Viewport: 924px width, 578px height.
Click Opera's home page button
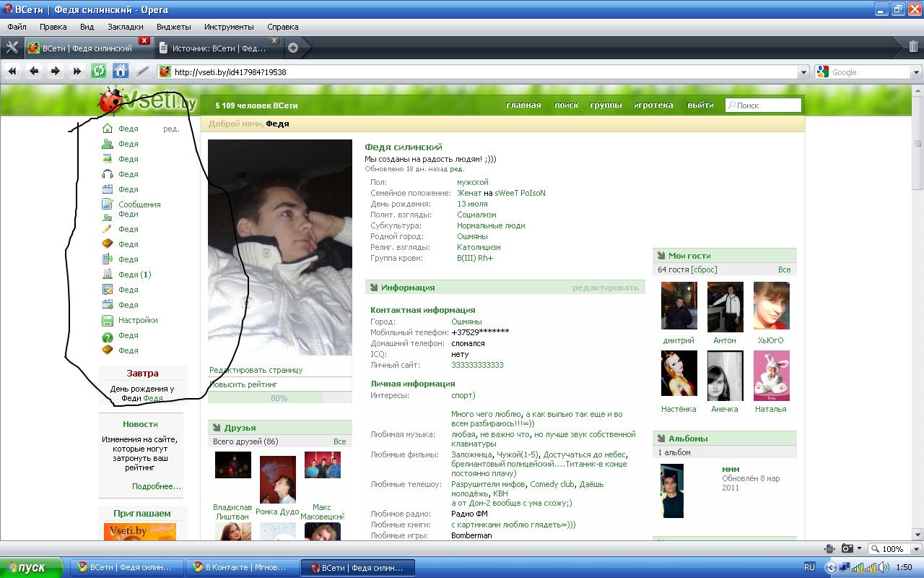121,71
